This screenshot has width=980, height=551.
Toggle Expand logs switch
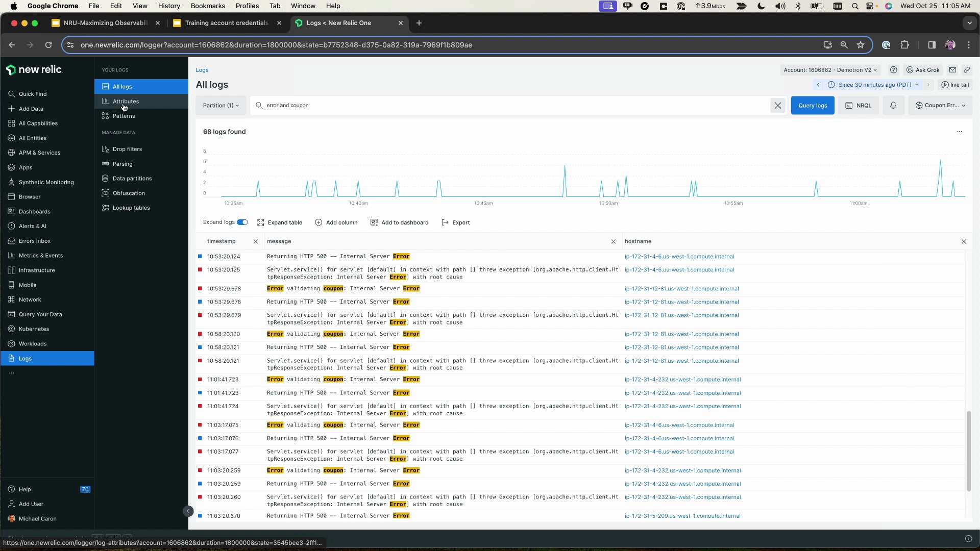point(242,222)
